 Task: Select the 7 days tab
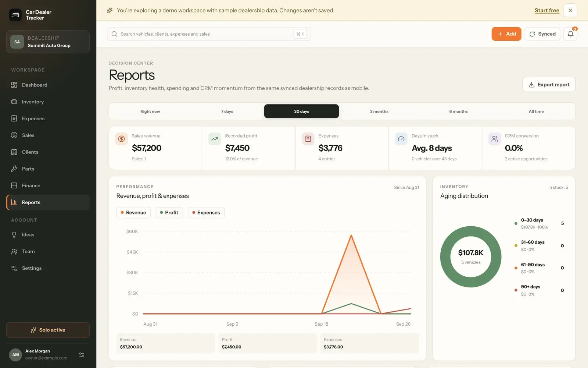(x=227, y=112)
